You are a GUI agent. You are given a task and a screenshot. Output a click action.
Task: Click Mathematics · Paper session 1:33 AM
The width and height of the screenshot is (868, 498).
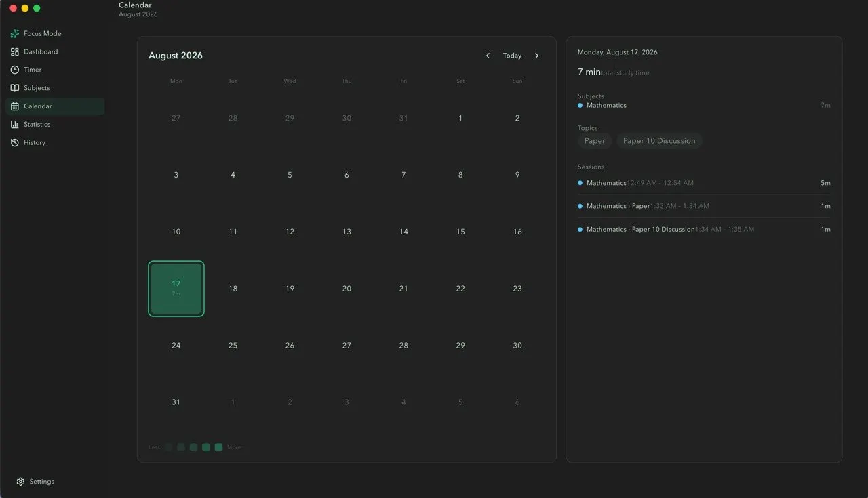pos(704,206)
